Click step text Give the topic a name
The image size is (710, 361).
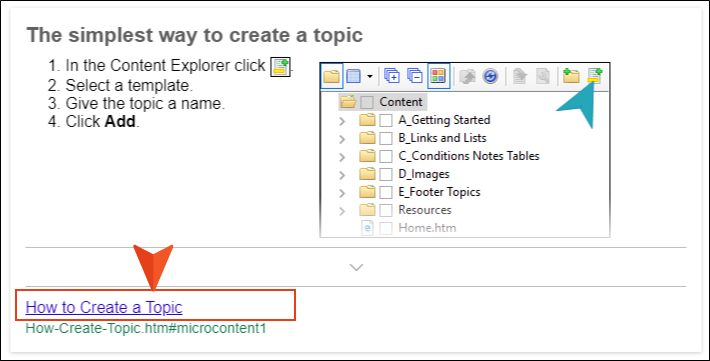[145, 103]
